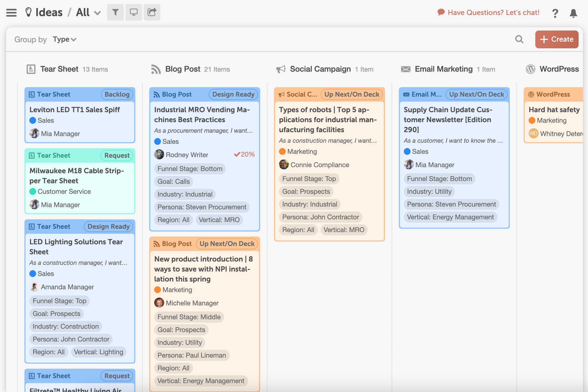Click Up Next/On Deck on Social Campaign card
This screenshot has height=392, width=588.
coord(352,94)
